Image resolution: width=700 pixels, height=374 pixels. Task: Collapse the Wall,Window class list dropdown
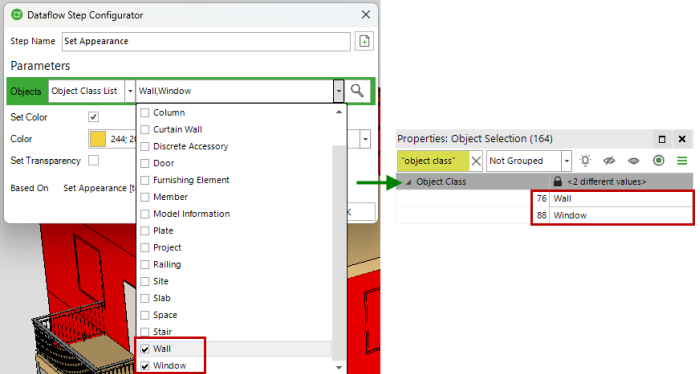pyautogui.click(x=339, y=91)
